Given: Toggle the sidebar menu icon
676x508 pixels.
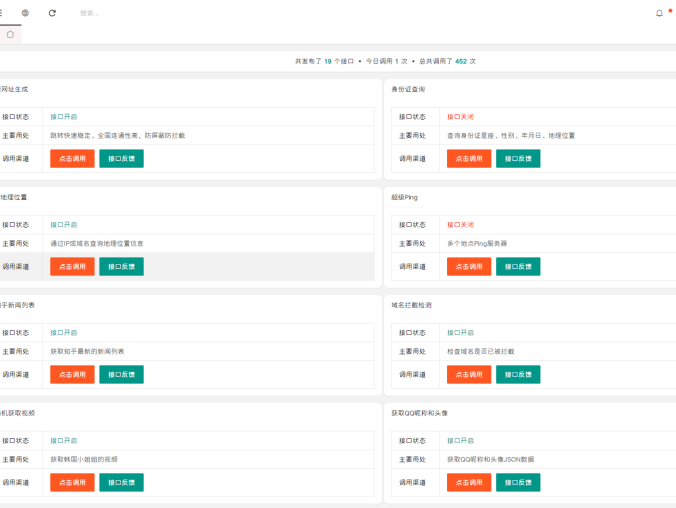Looking at the screenshot, I should pos(2,13).
